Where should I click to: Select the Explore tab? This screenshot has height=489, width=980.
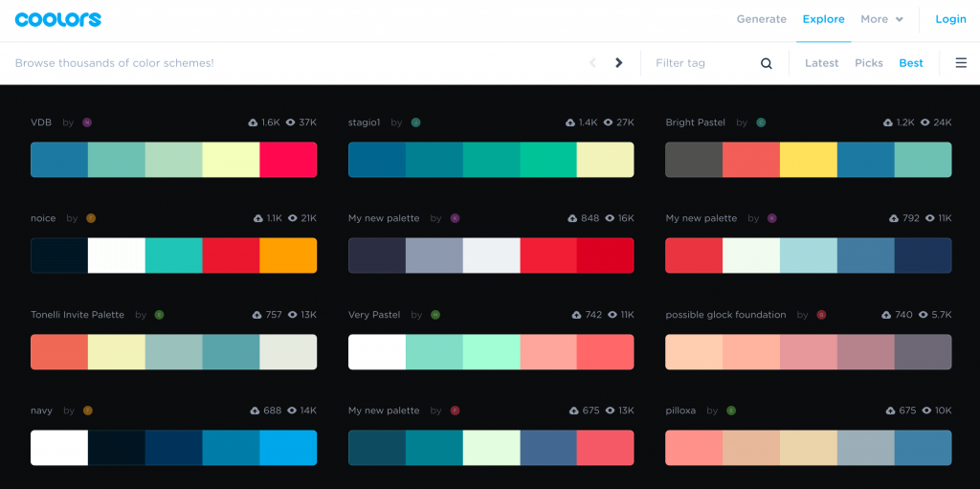[x=823, y=19]
